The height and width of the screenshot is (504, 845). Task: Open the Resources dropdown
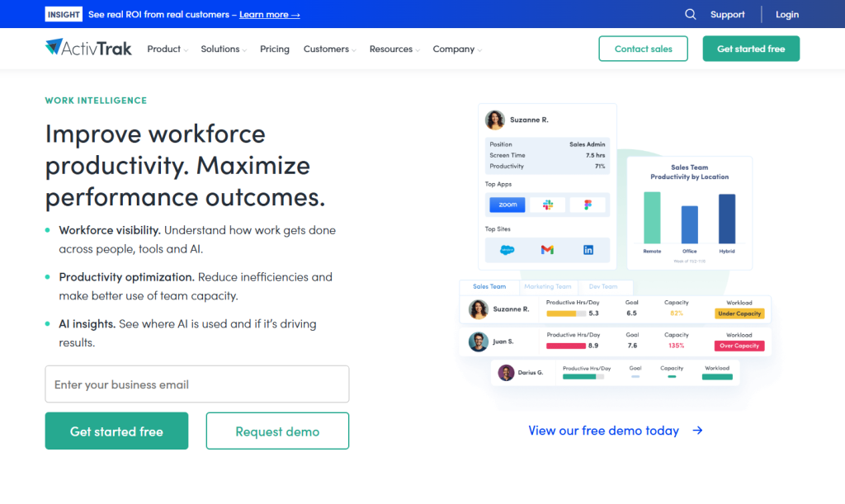[x=394, y=49]
